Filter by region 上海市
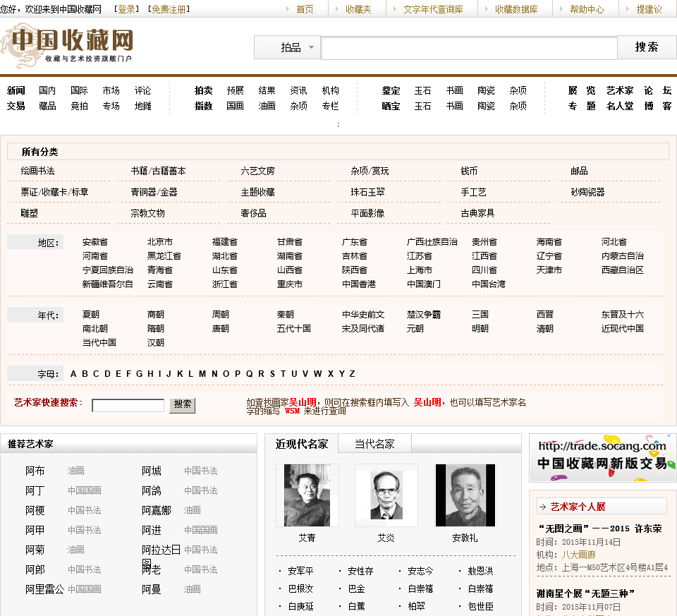 [419, 270]
